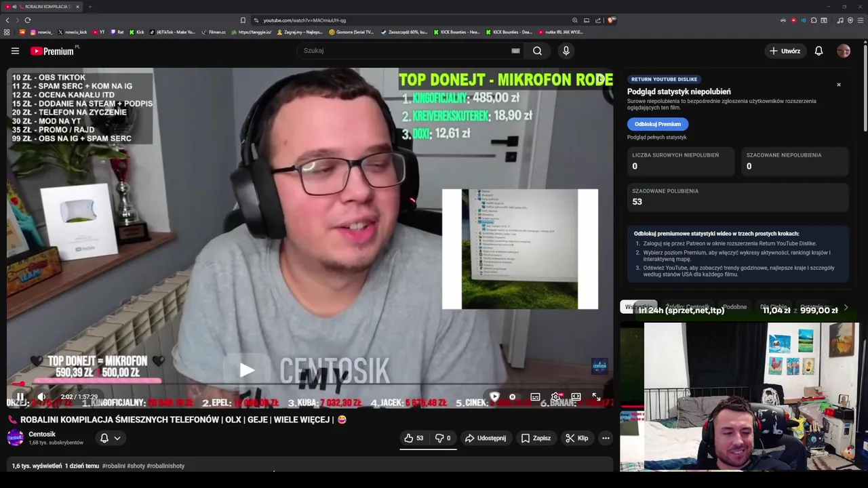The height and width of the screenshot is (488, 868).
Task: Open the TikTok Make Your Day bookmark
Action: coord(172,32)
